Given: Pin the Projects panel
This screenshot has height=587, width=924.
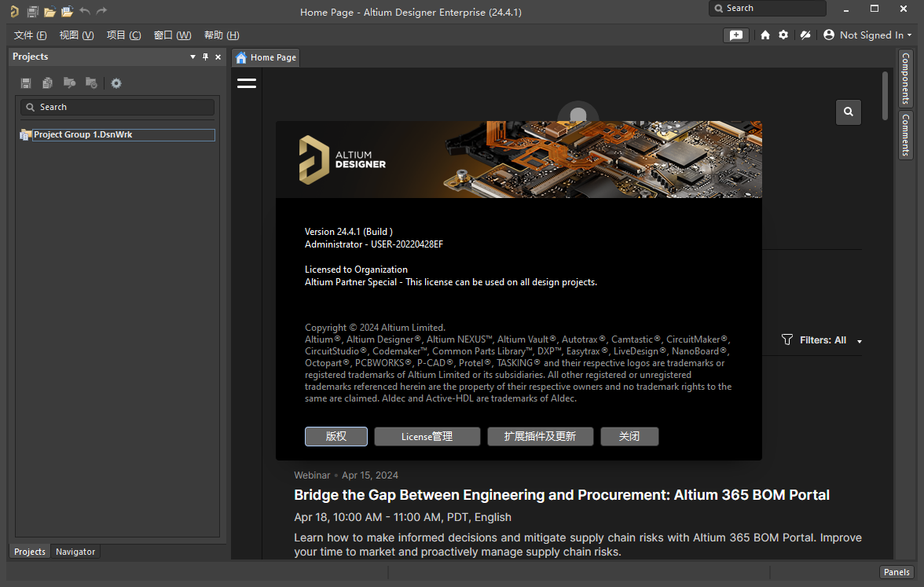Looking at the screenshot, I should click(205, 57).
